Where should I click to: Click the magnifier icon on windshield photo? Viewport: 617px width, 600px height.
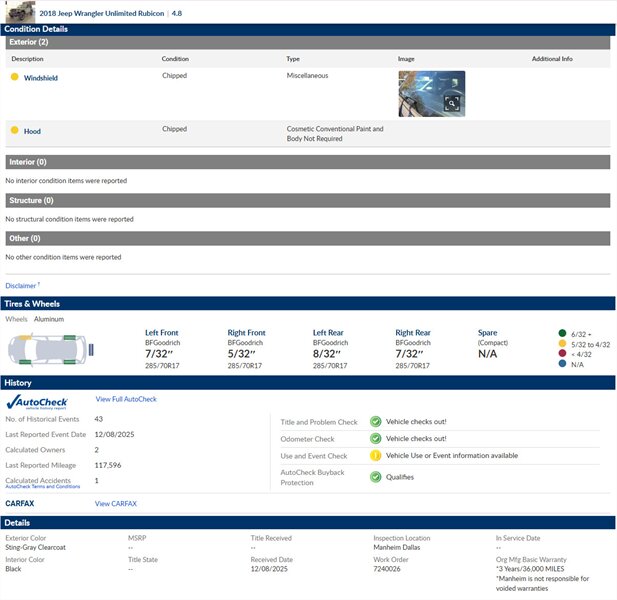(452, 103)
